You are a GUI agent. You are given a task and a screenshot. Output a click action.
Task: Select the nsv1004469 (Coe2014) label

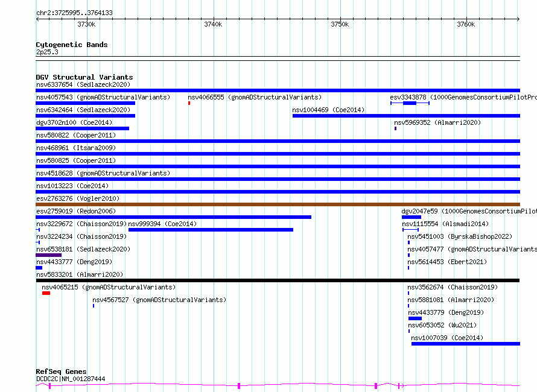328,110
